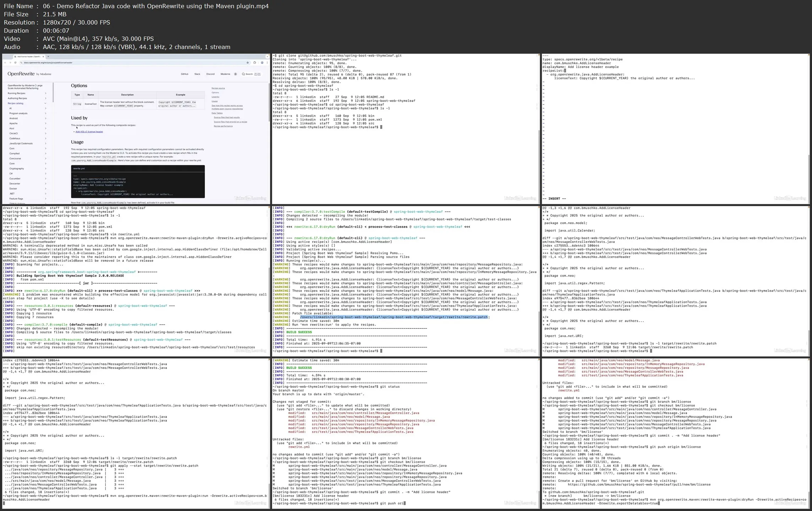The height and width of the screenshot is (511, 812).
Task: Click the GitHub link in the navbar
Action: pos(185,74)
